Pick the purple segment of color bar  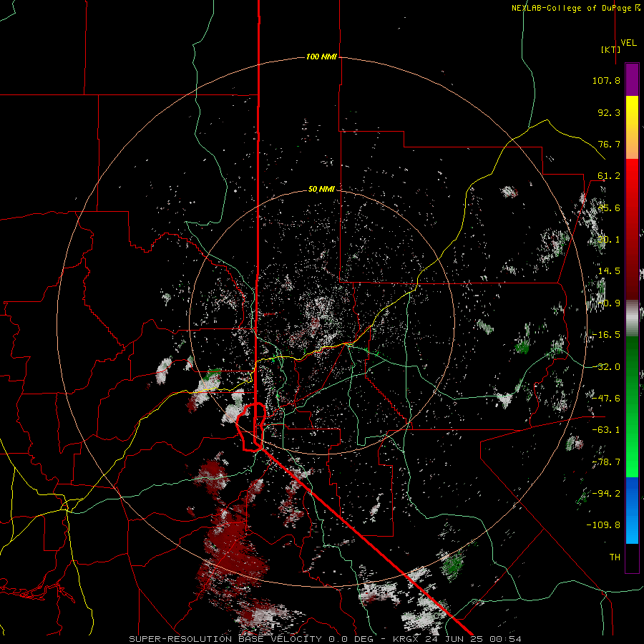[632, 79]
